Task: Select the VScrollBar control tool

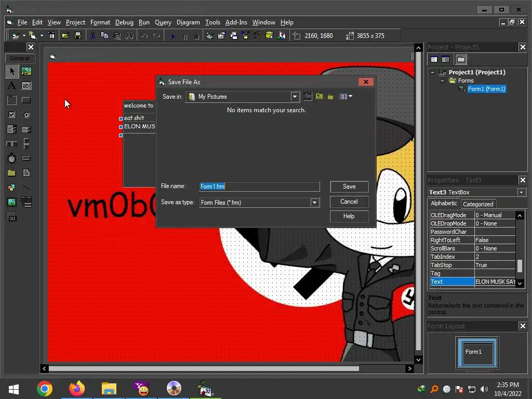Action: coord(26,144)
